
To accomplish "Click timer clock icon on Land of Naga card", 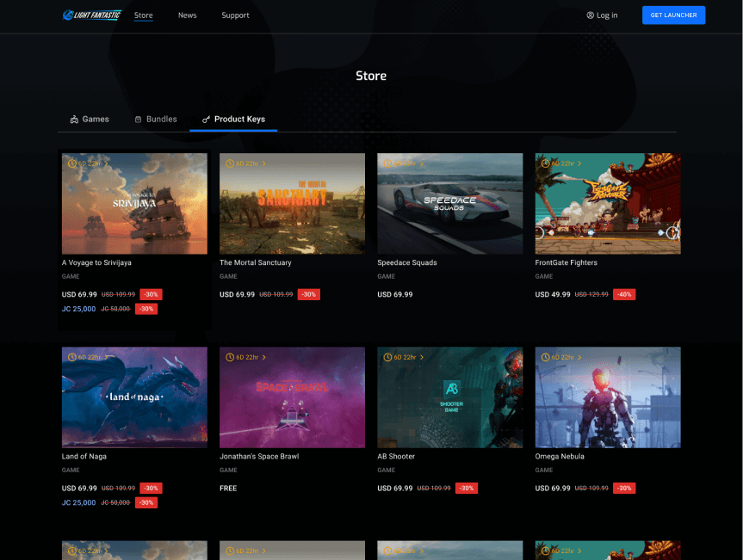I will pyautogui.click(x=72, y=357).
